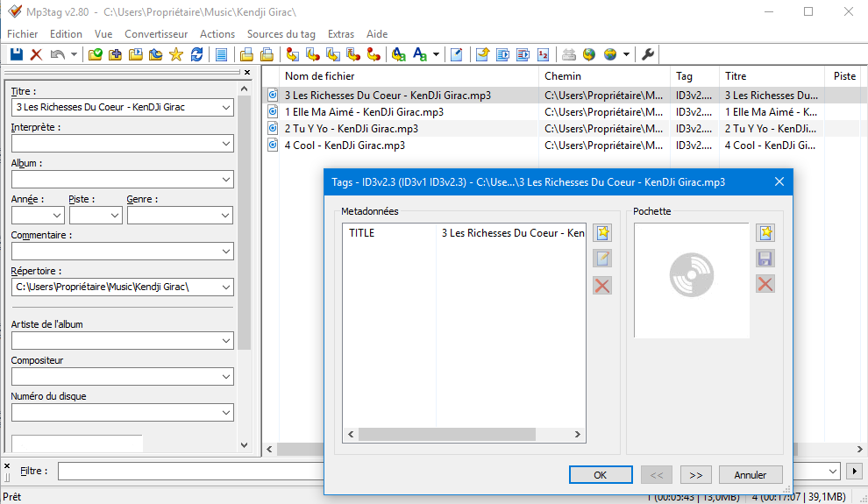Image resolution: width=868 pixels, height=504 pixels.
Task: Open the Genre dropdown
Action: point(225,216)
